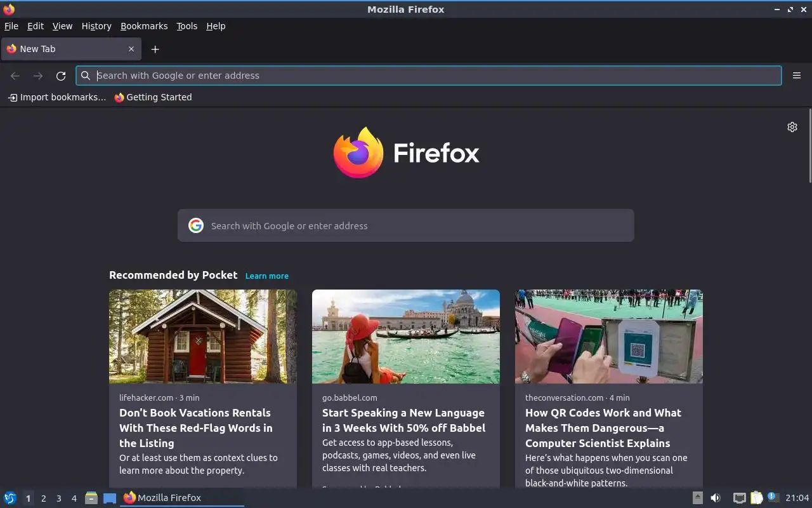Open new tab page personalize gear
Screen dimensions: 812x508
pos(792,127)
